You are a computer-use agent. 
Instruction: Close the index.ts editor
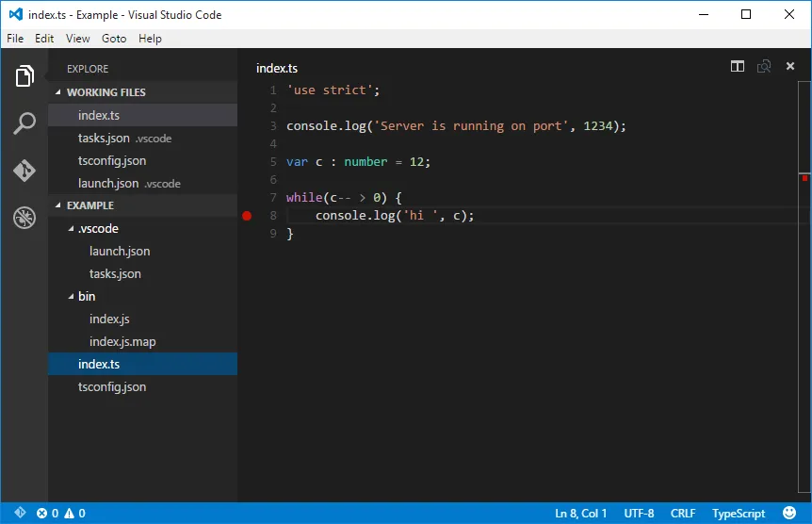click(790, 66)
